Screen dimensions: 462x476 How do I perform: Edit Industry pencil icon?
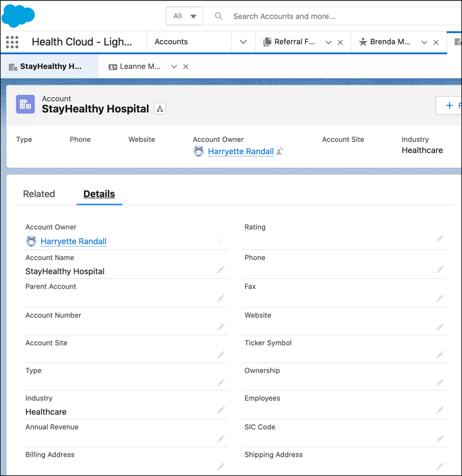[x=221, y=410]
